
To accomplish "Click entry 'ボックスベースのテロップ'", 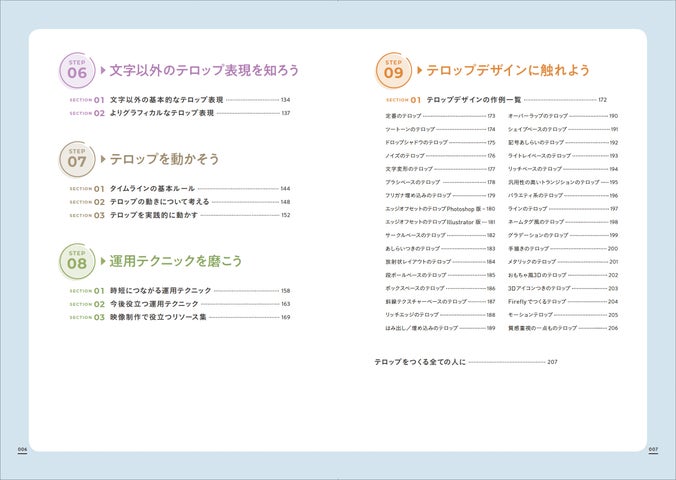I will [x=415, y=289].
